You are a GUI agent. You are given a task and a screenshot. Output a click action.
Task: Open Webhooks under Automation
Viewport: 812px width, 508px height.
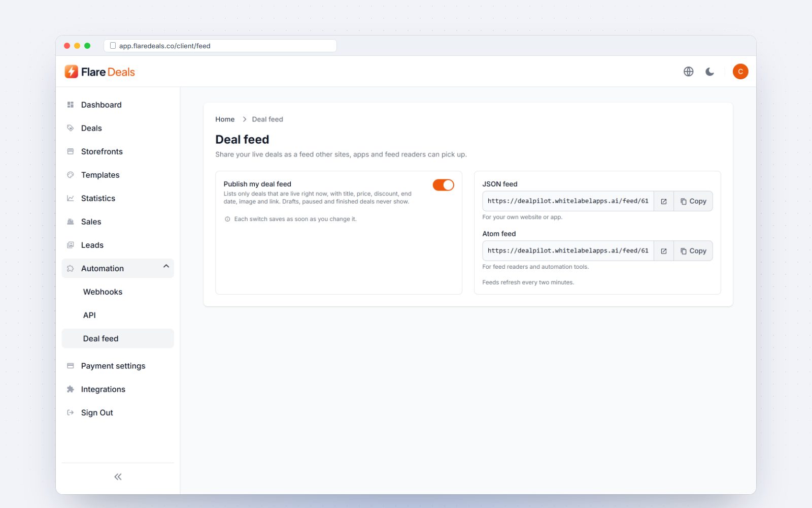pyautogui.click(x=118, y=292)
